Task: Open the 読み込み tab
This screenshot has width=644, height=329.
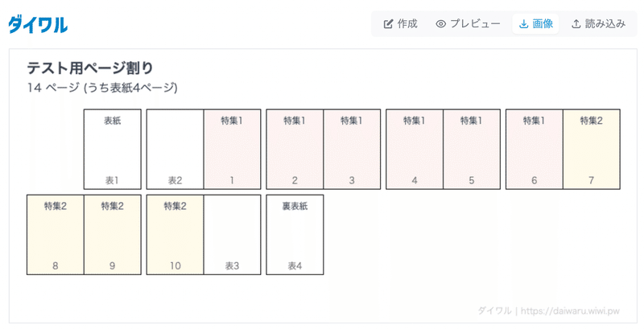Action: [598, 24]
